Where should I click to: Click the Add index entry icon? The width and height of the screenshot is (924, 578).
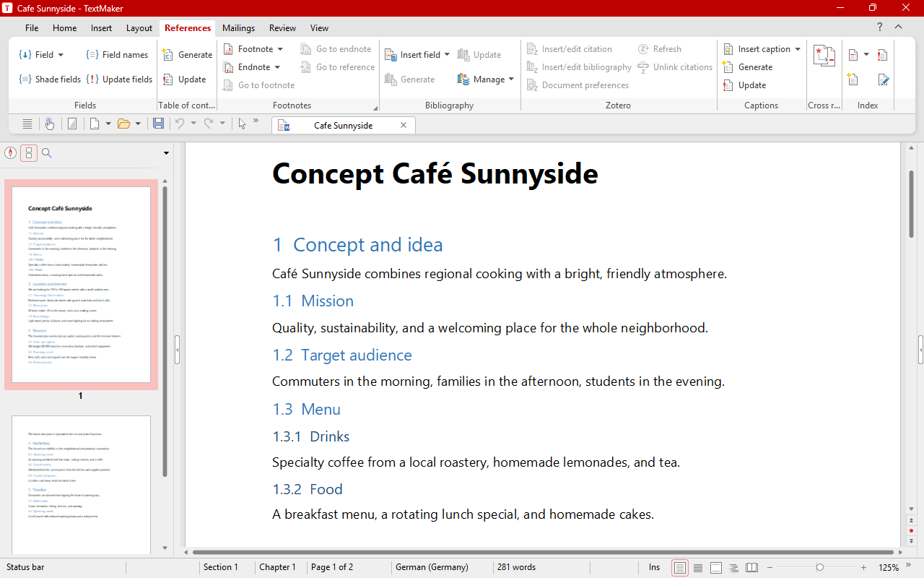coord(853,55)
